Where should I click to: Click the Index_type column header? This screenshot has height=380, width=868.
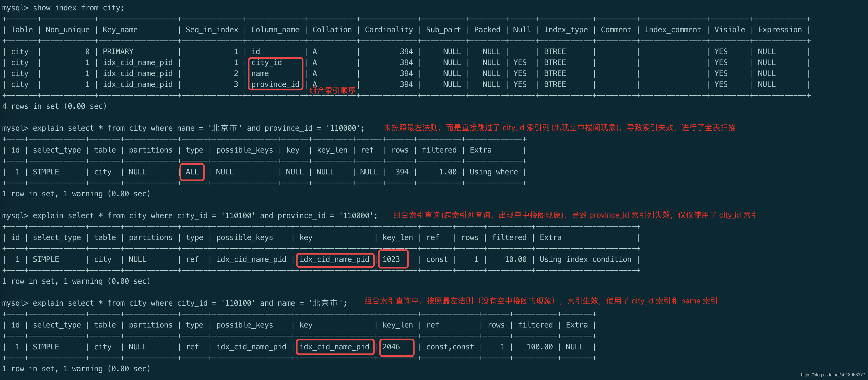566,30
